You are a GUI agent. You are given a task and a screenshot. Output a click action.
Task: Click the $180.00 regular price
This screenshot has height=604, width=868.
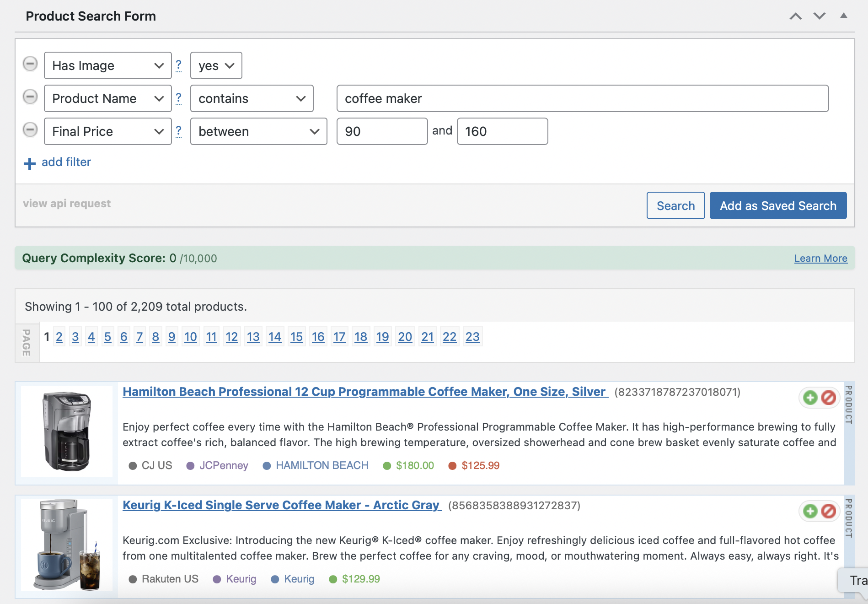pyautogui.click(x=415, y=465)
